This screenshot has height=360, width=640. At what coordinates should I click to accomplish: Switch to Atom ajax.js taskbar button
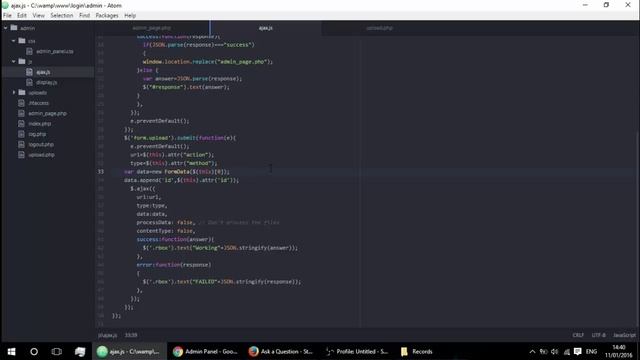click(x=129, y=351)
